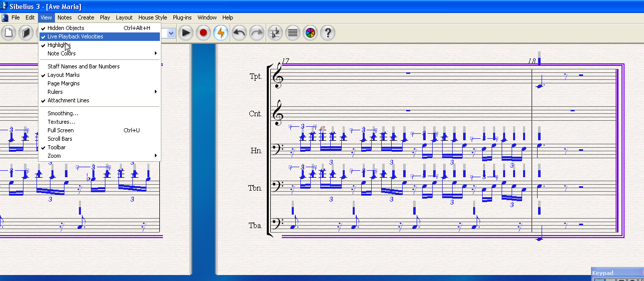The height and width of the screenshot is (281, 644).
Task: Click the Help question mark icon
Action: point(328,33)
